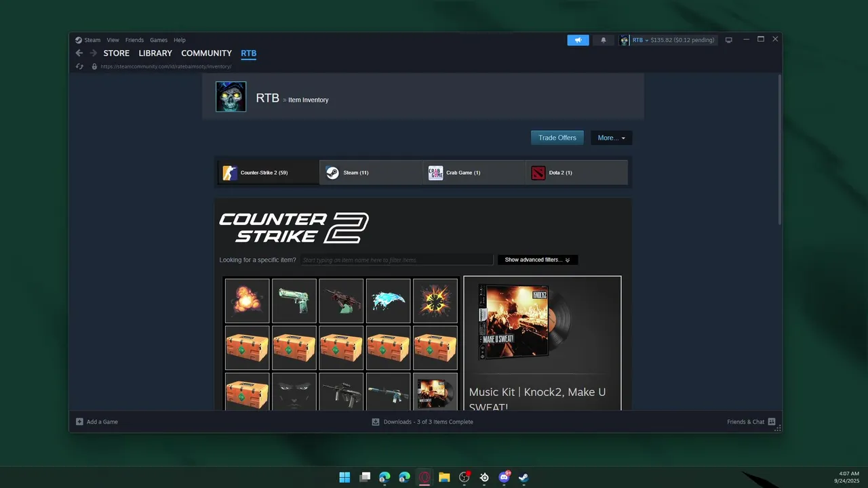Viewport: 868px width, 488px height.
Task: Open Friends & Chat
Action: click(751, 422)
